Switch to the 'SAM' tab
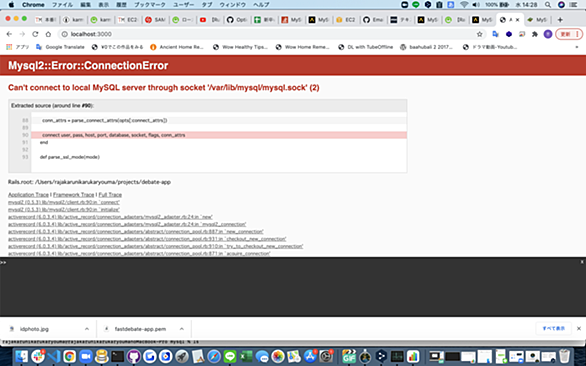This screenshot has height=366, width=586. tap(155, 20)
